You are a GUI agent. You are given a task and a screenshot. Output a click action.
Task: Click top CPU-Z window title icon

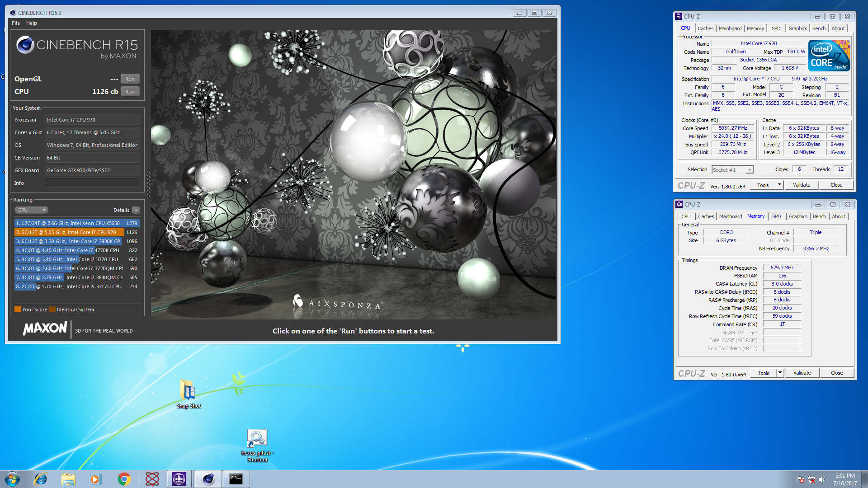tap(679, 16)
